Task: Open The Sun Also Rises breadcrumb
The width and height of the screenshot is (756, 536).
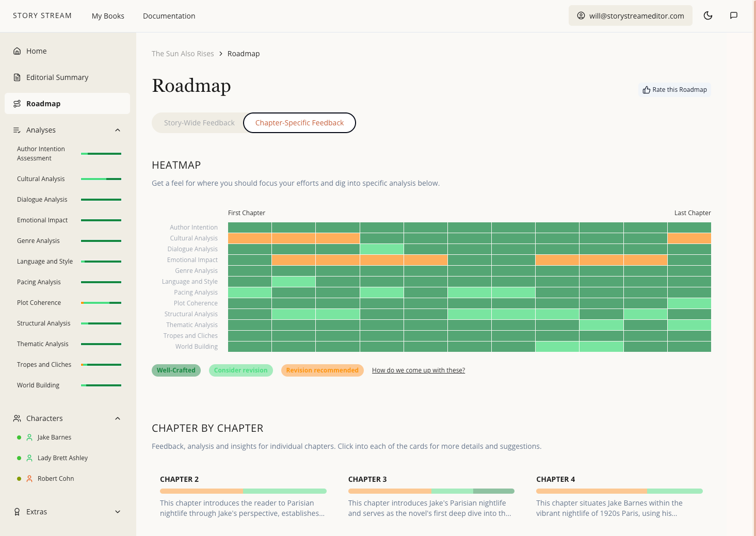Action: (183, 54)
